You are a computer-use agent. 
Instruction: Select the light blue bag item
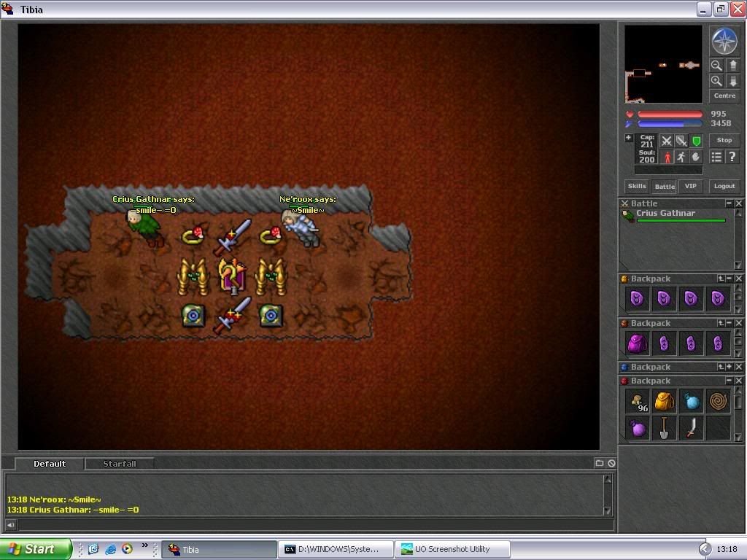692,402
